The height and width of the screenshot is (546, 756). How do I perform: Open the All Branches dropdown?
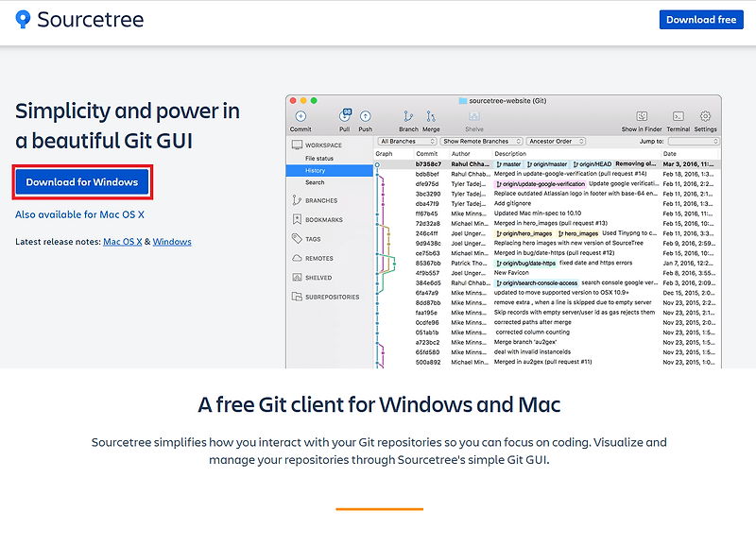click(406, 138)
